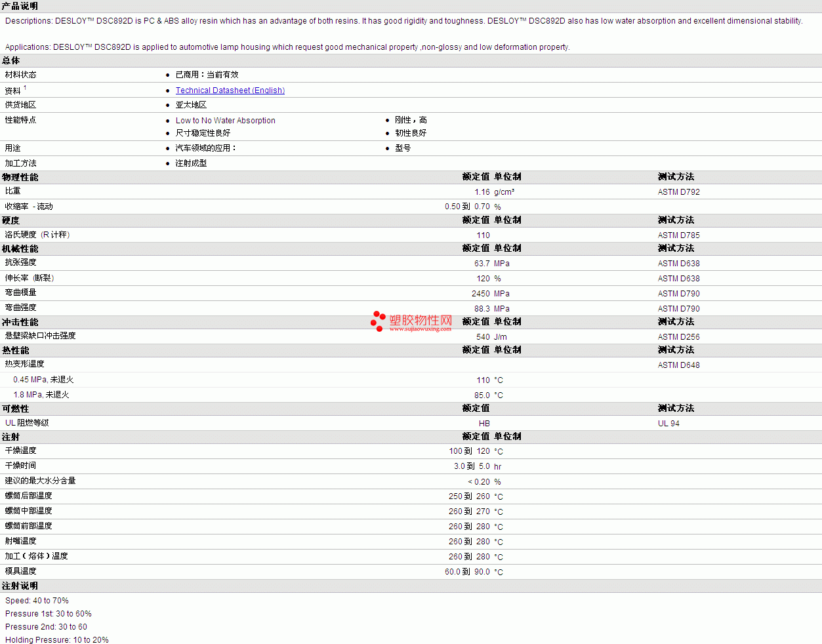Select the 螺筒前部温度 row label
This screenshot has width=822, height=644.
29,526
